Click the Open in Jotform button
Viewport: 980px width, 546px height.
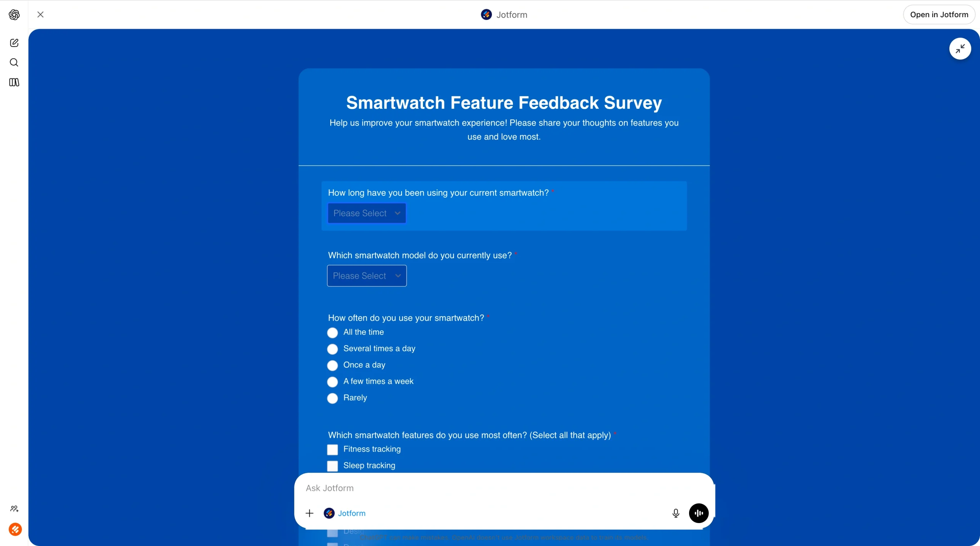pos(938,15)
